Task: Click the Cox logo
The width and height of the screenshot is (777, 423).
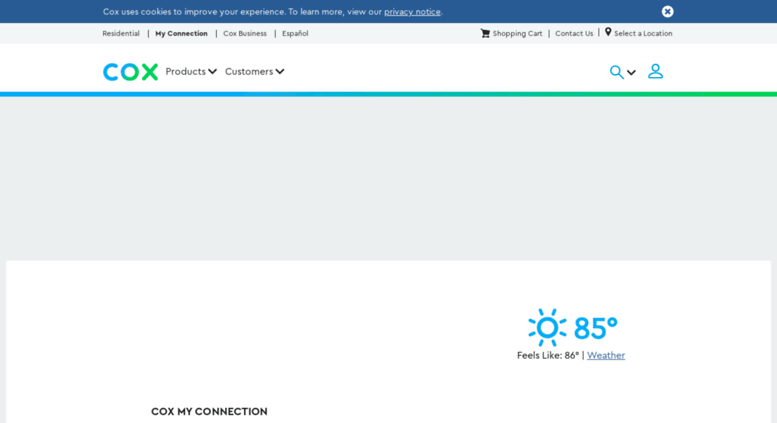Action: (130, 72)
